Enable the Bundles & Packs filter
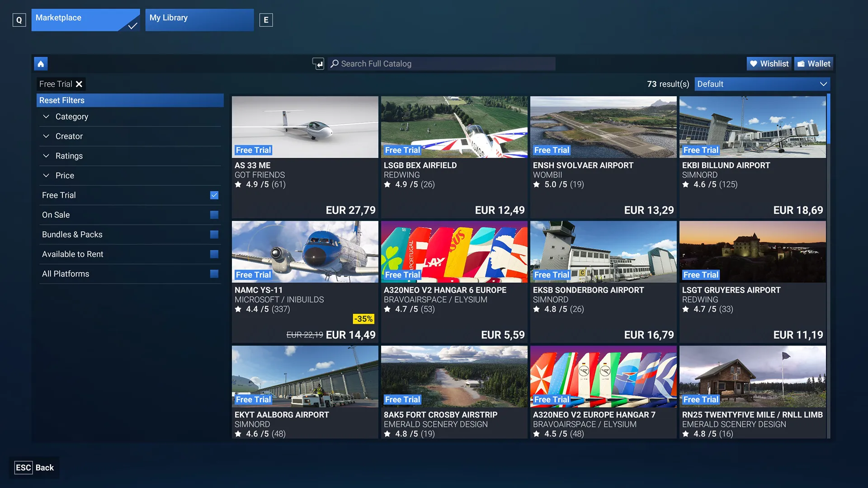This screenshot has height=488, width=868. (214, 234)
